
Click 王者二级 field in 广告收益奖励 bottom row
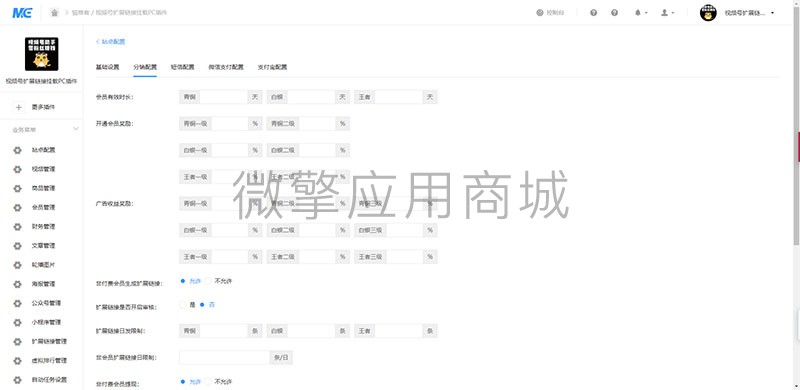point(317,257)
